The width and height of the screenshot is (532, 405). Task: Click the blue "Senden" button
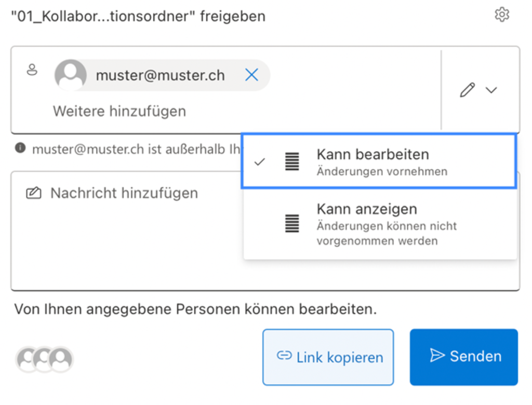pyautogui.click(x=463, y=357)
